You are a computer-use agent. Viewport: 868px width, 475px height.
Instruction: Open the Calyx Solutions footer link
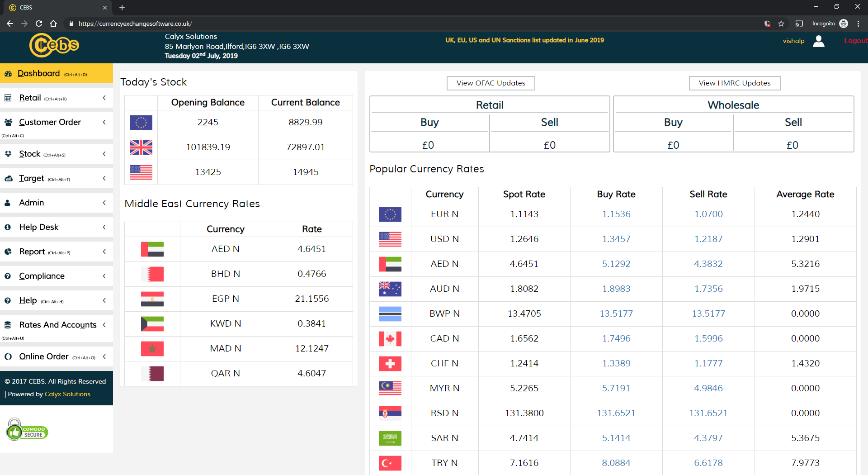[67, 394]
